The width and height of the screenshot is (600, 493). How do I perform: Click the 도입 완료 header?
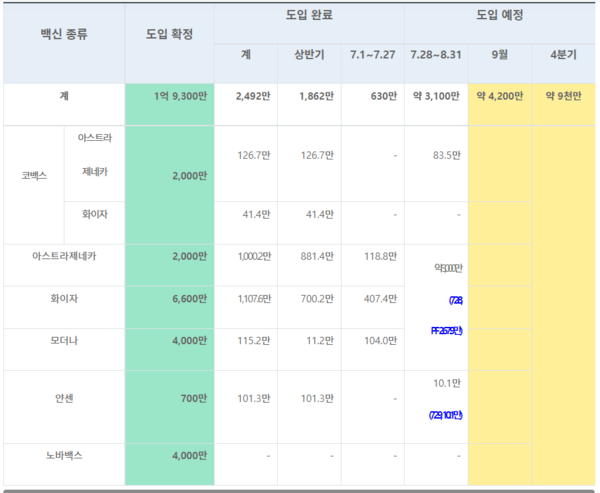click(315, 16)
